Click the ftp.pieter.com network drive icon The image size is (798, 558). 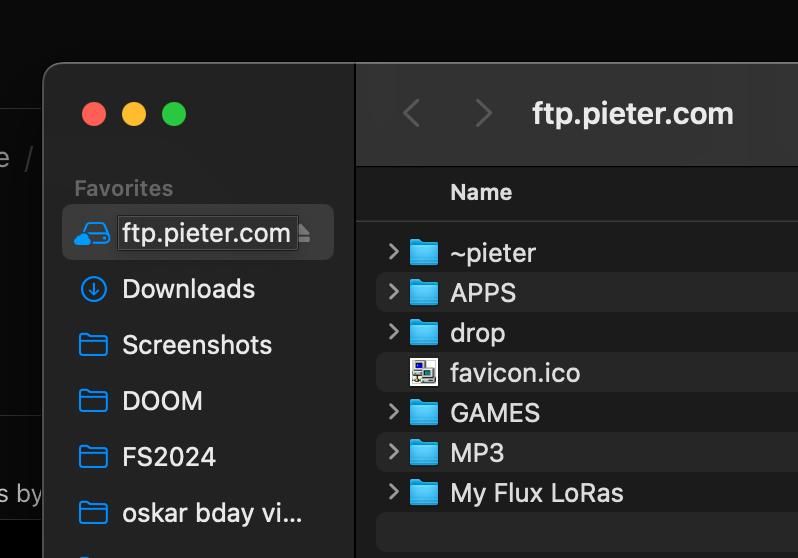pos(92,234)
